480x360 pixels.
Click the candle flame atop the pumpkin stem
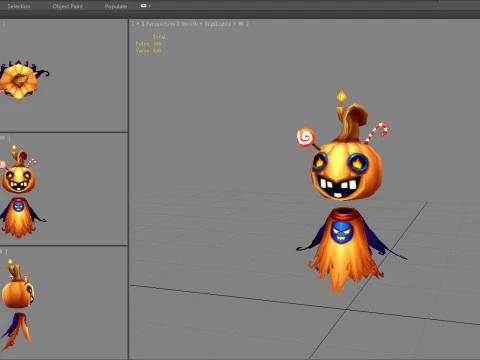[342, 97]
